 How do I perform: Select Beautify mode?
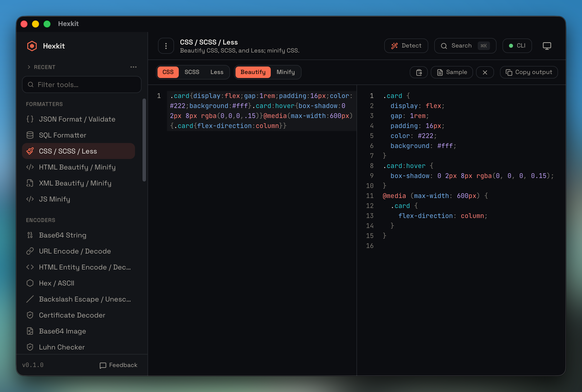coord(253,72)
